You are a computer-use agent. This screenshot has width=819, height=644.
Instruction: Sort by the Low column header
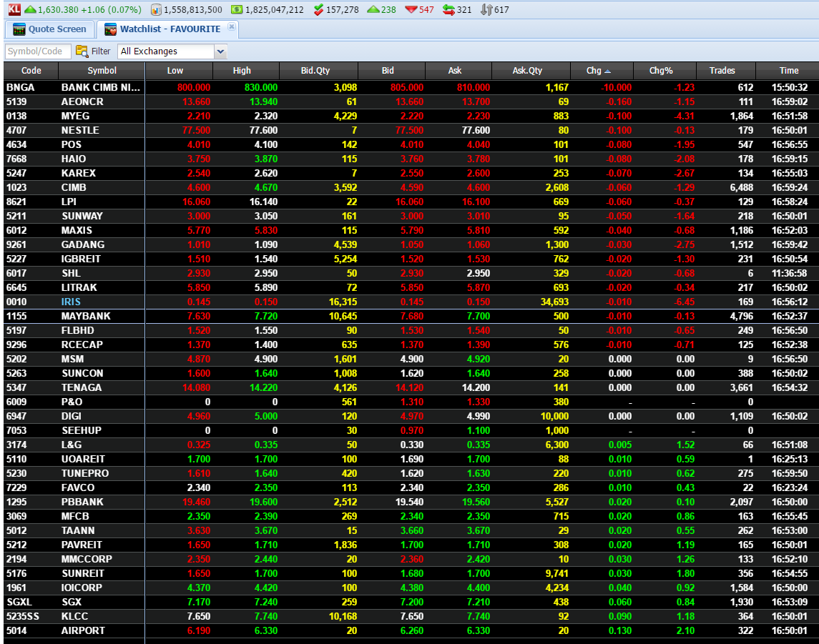pos(179,71)
